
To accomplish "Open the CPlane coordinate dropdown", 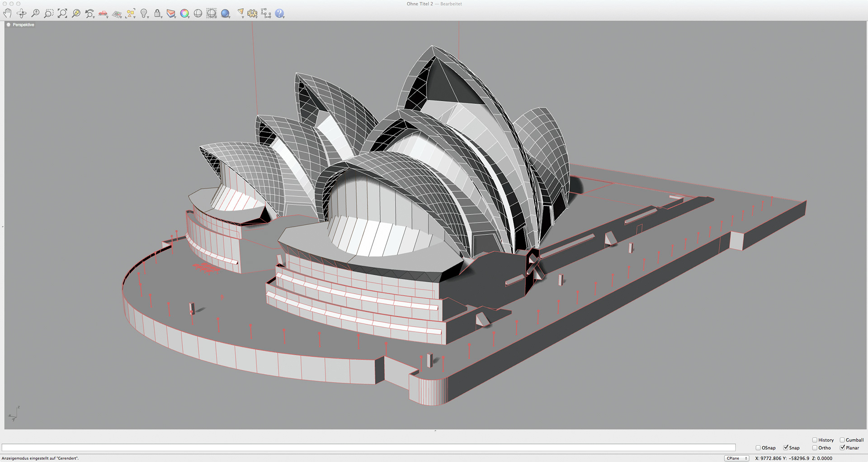I will (737, 458).
